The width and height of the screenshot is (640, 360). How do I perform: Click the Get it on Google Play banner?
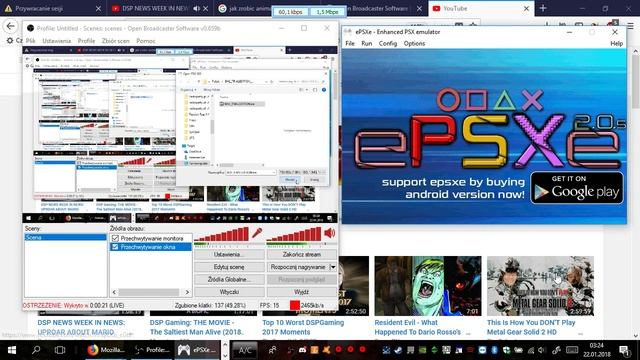coord(577,188)
